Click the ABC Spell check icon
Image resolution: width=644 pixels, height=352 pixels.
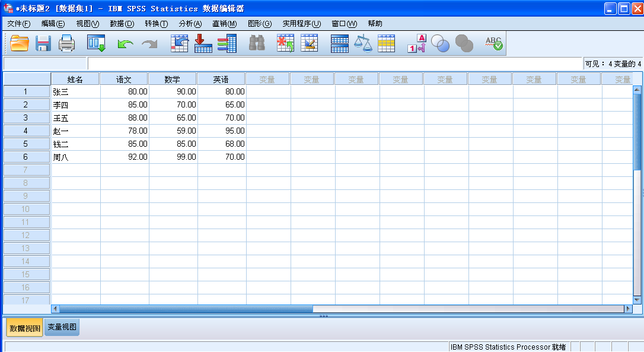[x=494, y=43]
